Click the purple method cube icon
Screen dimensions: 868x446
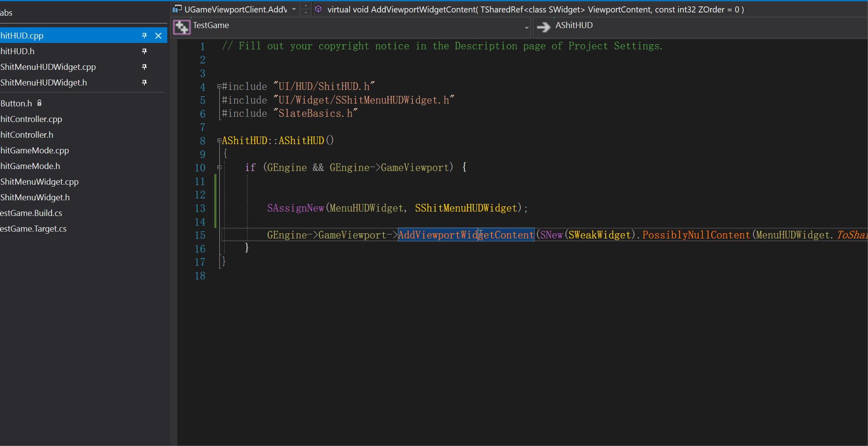pyautogui.click(x=318, y=9)
